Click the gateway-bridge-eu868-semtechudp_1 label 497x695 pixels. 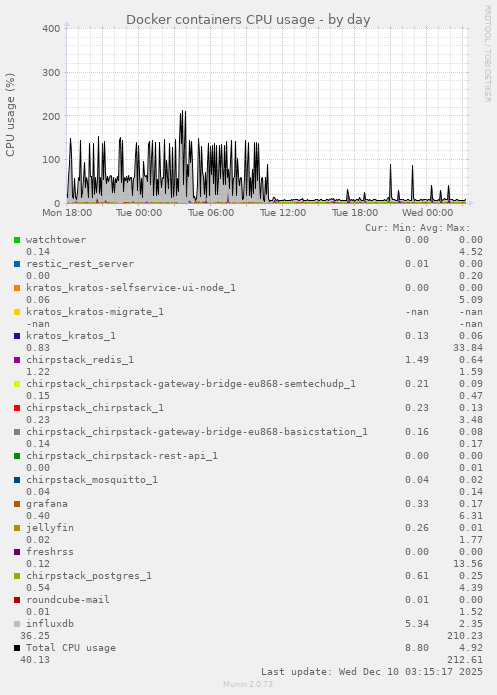click(x=191, y=383)
